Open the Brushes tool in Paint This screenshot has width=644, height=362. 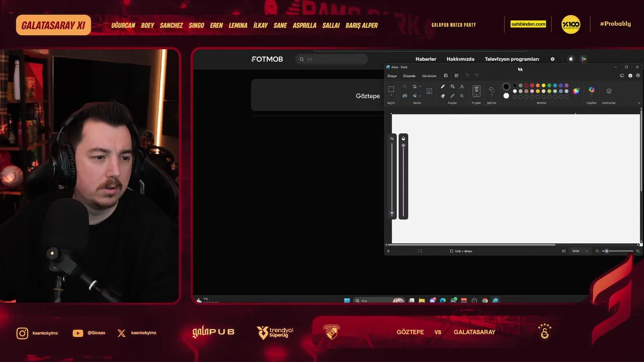[476, 90]
